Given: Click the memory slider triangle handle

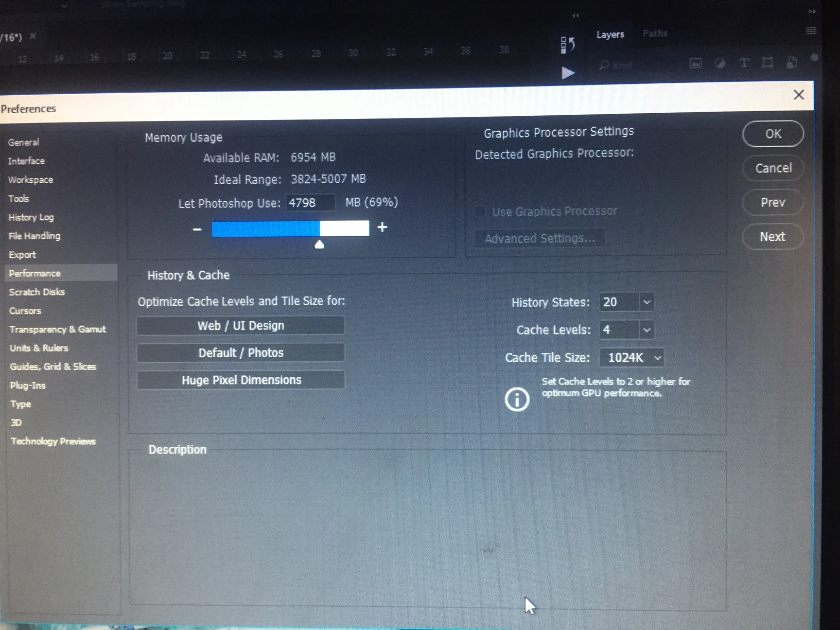Looking at the screenshot, I should (x=320, y=244).
